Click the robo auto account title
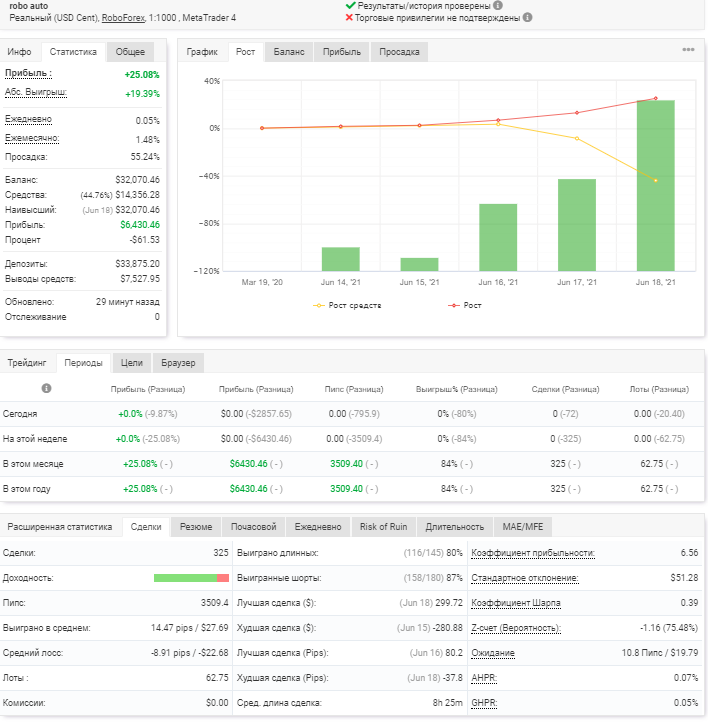The width and height of the screenshot is (708, 723). pyautogui.click(x=29, y=6)
